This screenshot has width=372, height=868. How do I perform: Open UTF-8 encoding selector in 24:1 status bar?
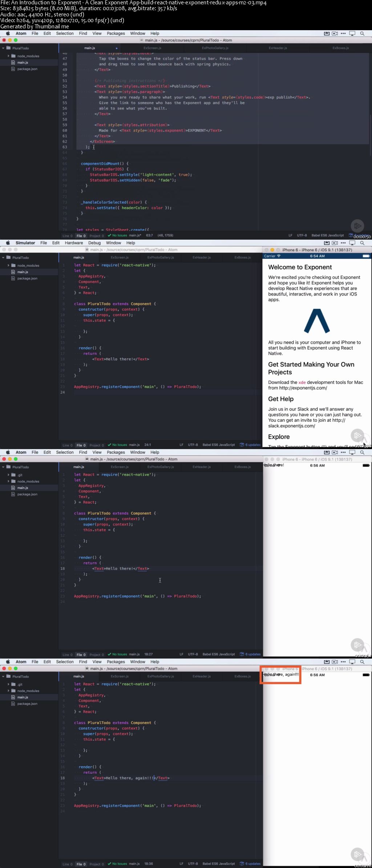pos(193,445)
